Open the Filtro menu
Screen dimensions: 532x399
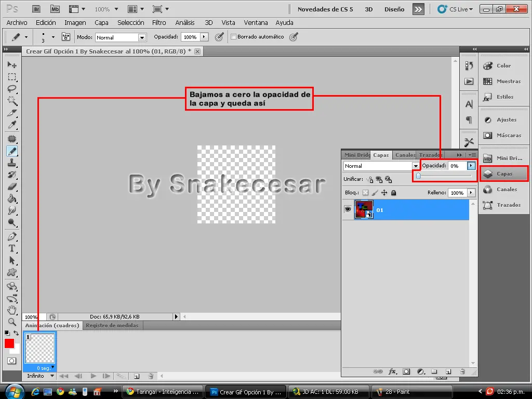(159, 23)
